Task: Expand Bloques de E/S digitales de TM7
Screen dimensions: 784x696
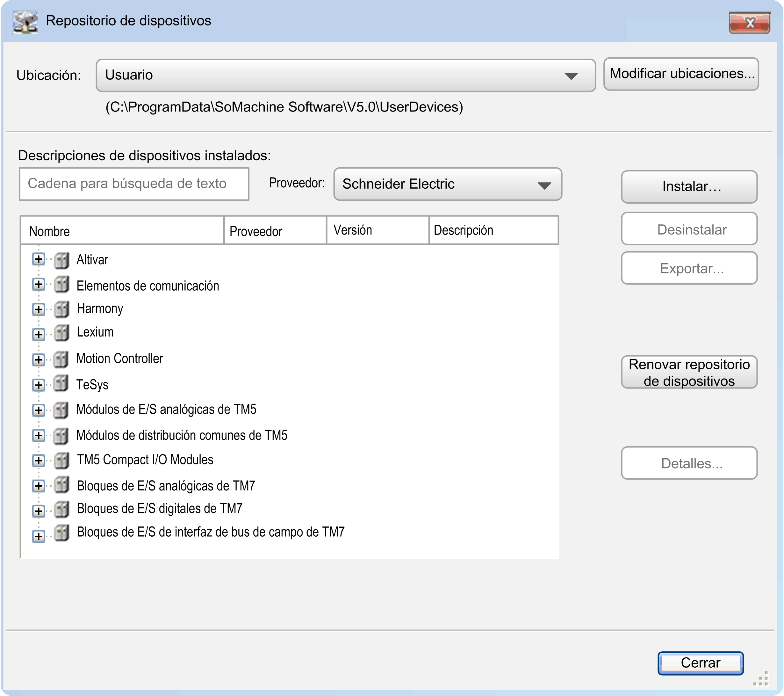Action: 38,511
